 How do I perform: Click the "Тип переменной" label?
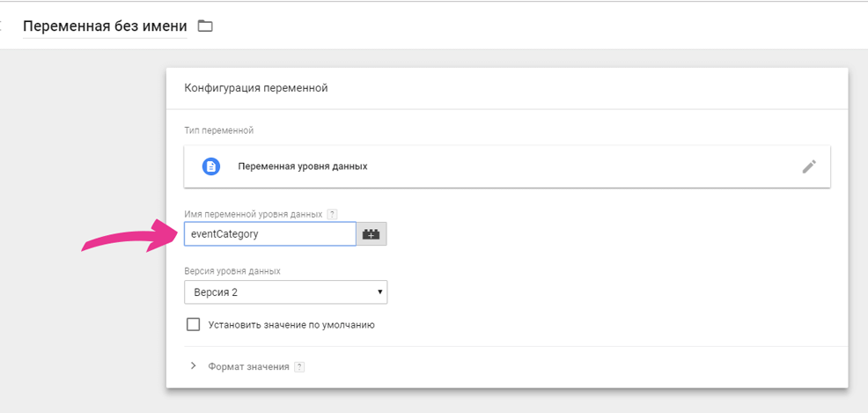(x=219, y=130)
